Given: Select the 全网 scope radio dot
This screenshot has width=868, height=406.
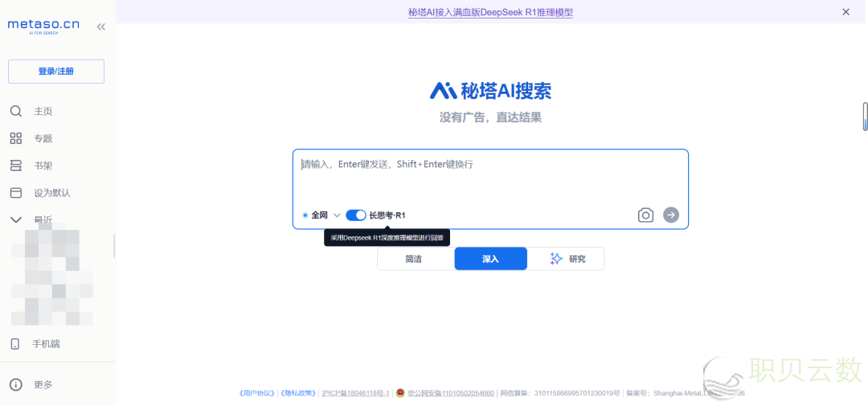Looking at the screenshot, I should (x=305, y=215).
